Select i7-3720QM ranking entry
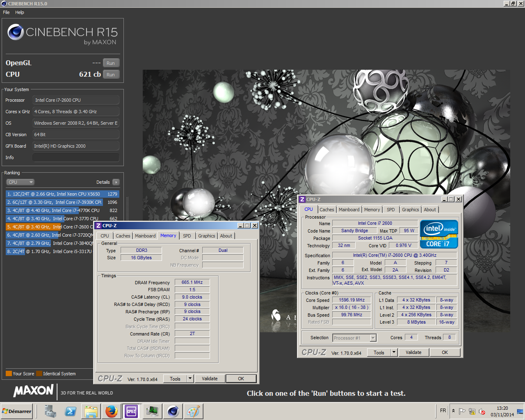Screen dimensions: 525x420 pos(50,235)
